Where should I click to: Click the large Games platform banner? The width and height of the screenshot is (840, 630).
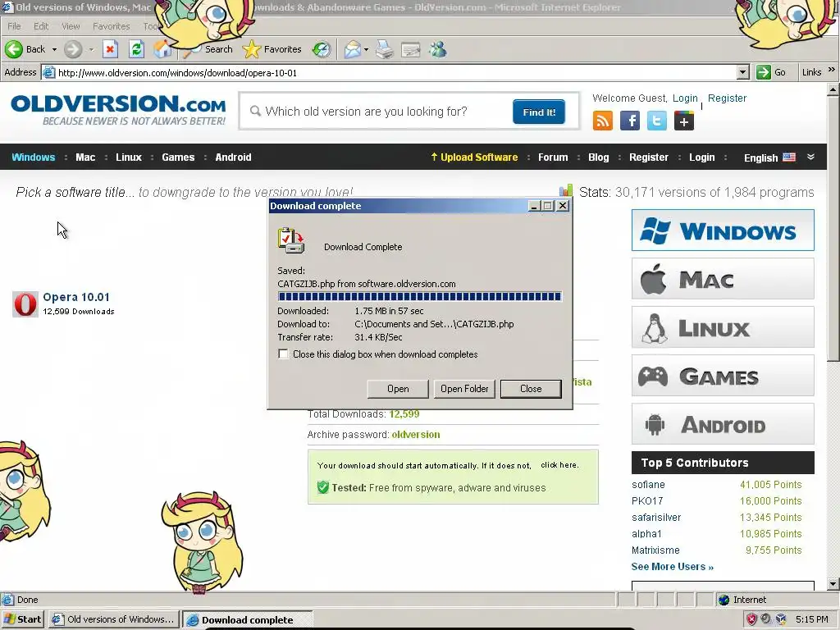723,375
